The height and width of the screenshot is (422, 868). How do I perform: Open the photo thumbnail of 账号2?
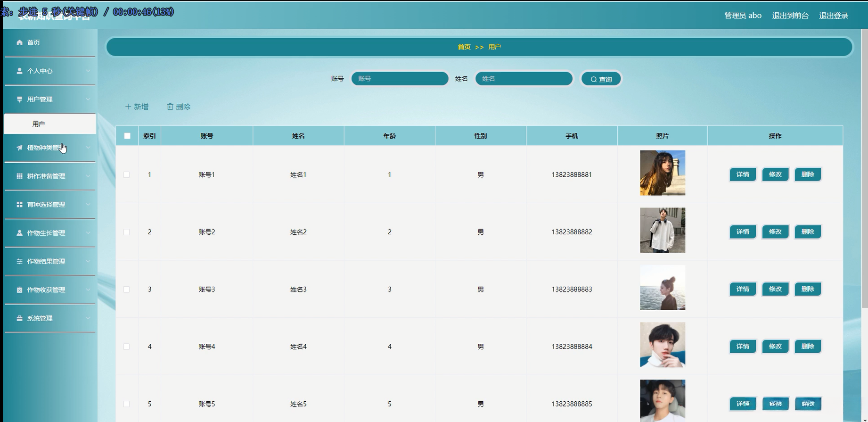pos(663,230)
